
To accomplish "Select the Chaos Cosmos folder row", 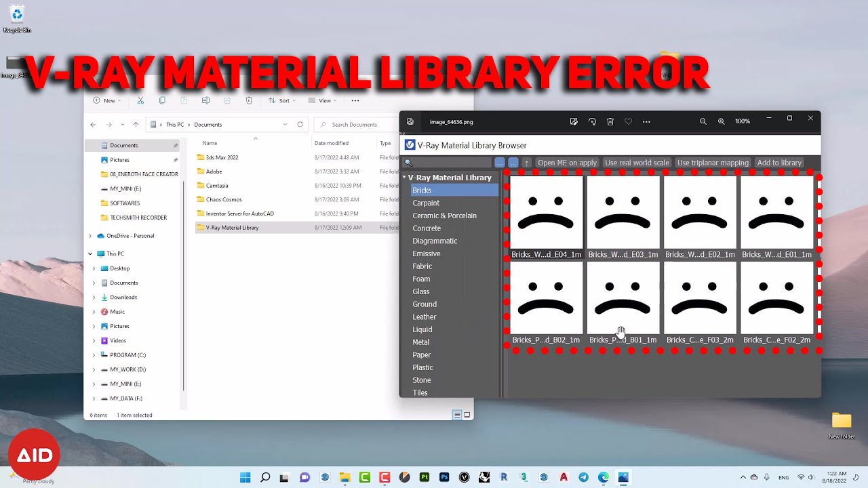I will [297, 199].
